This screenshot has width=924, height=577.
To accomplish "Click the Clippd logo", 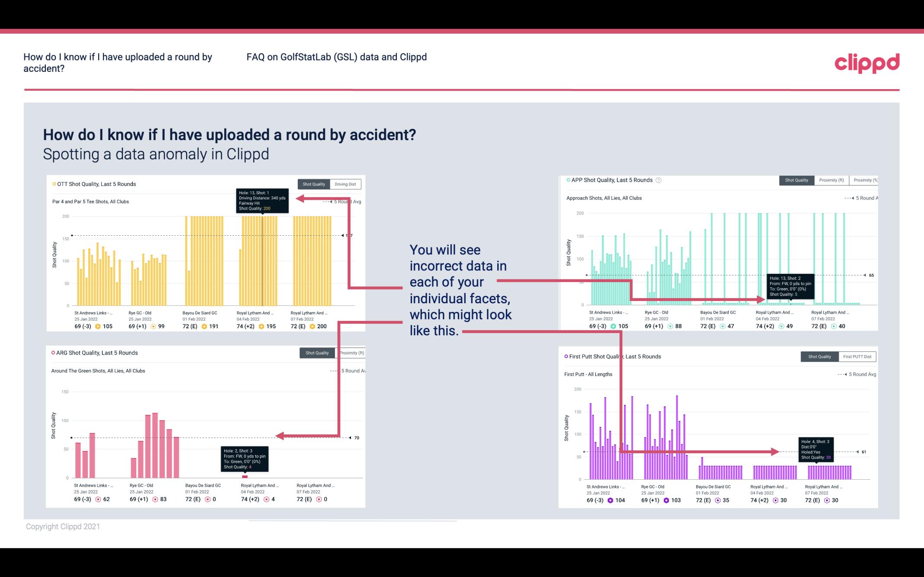I will pos(866,63).
